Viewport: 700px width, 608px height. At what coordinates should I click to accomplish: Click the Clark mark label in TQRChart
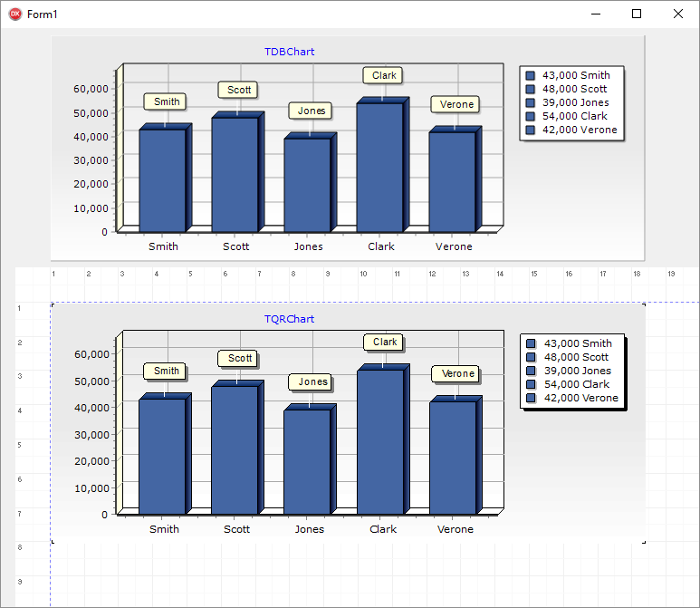point(383,343)
